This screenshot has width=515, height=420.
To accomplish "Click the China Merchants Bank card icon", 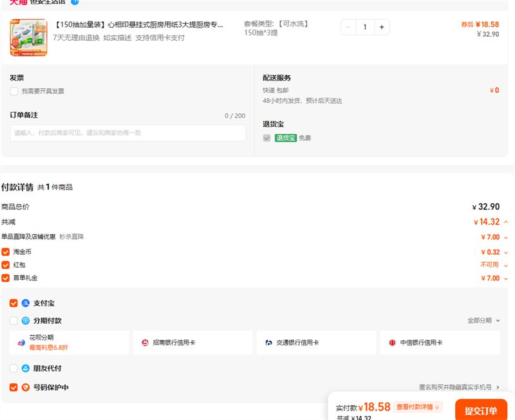I will point(145,343).
